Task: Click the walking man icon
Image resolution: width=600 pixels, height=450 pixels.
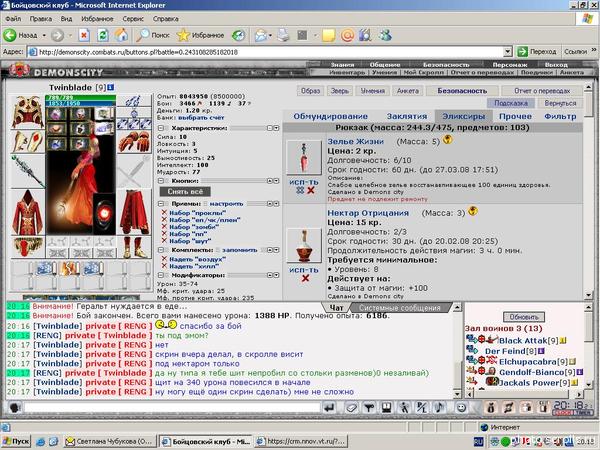Action: (404, 408)
